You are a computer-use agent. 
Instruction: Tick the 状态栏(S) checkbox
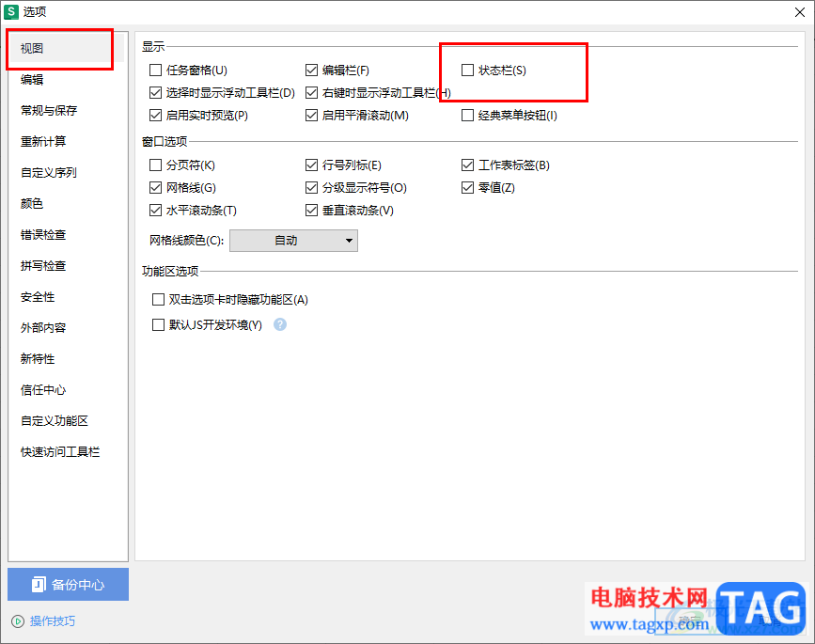[x=467, y=71]
